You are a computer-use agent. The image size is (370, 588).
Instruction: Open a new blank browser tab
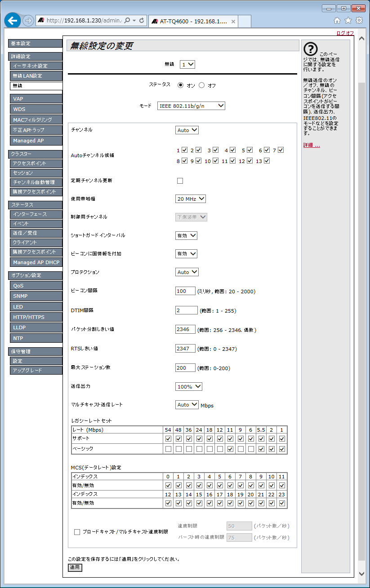244,21
